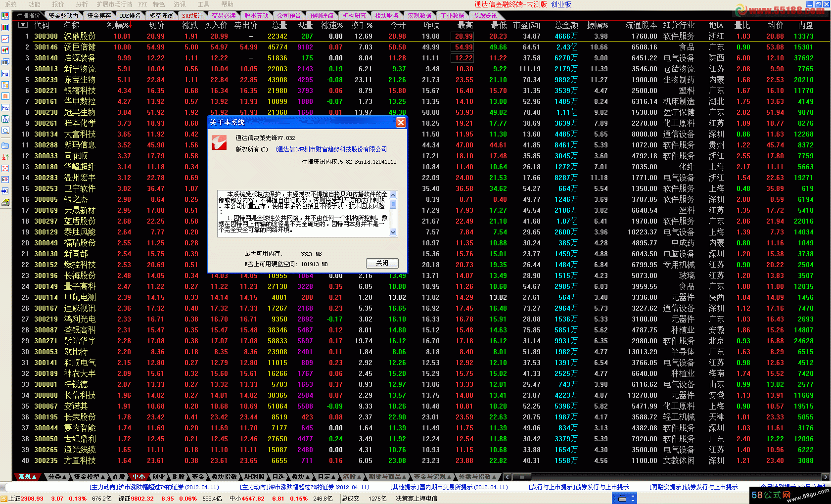Screen dimensions: 831x504
Task: Click the 决策家上海电信 status bar entry
Action: tap(416, 499)
